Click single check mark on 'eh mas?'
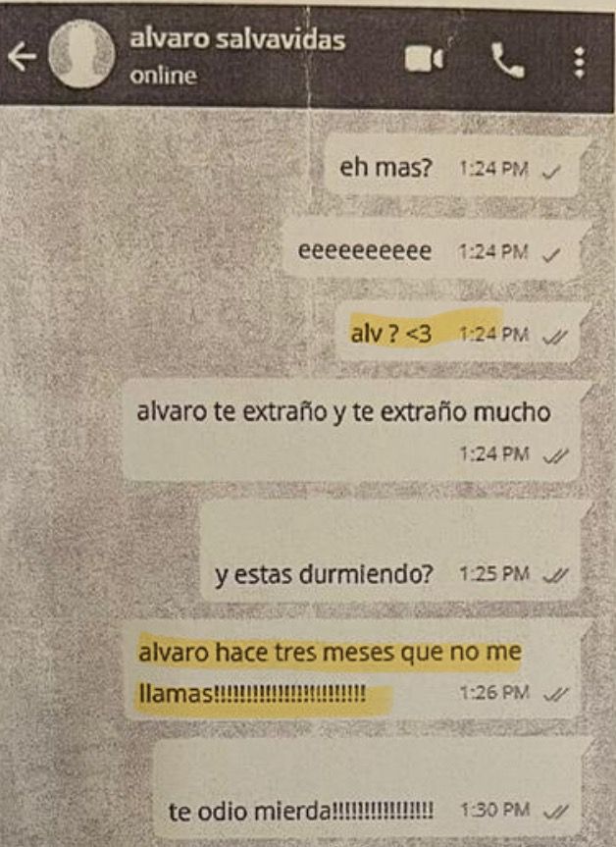 [551, 172]
